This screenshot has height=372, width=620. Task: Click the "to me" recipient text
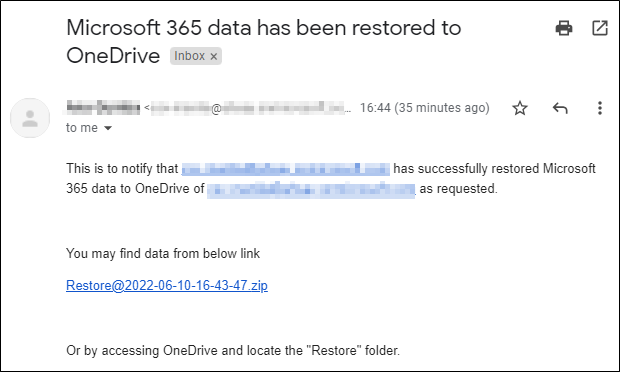click(x=82, y=128)
